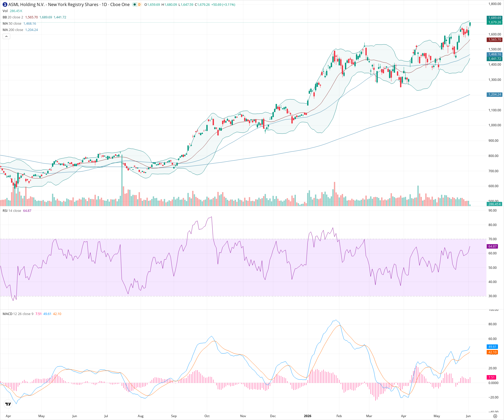
Task: Click the closing price value C1,679.26
Action: point(202,4)
